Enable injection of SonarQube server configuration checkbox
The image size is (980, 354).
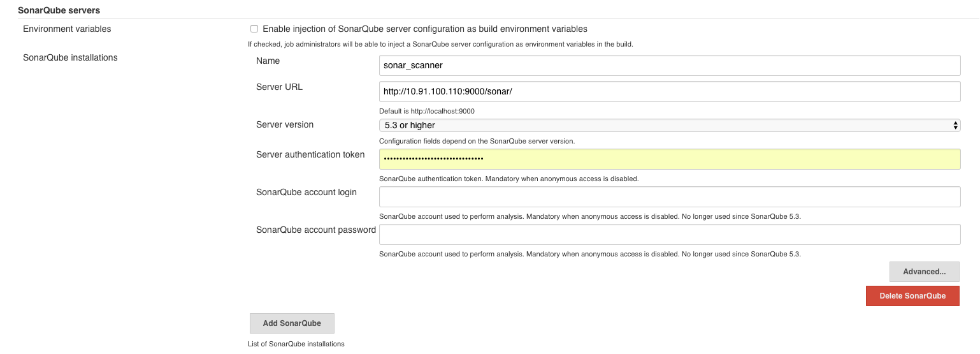tap(254, 29)
